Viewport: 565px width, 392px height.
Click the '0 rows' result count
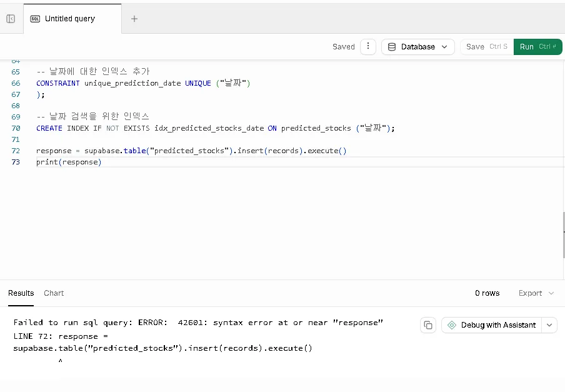pos(487,293)
